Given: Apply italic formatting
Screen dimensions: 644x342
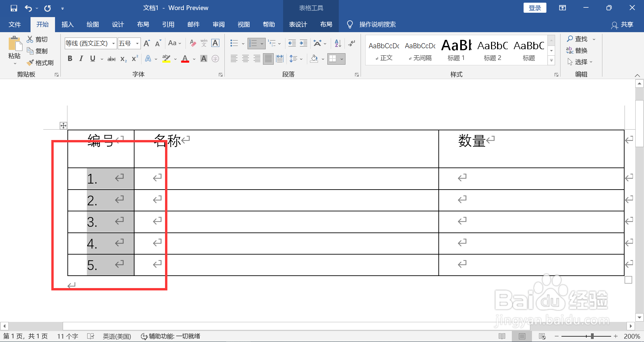Looking at the screenshot, I should 81,59.
